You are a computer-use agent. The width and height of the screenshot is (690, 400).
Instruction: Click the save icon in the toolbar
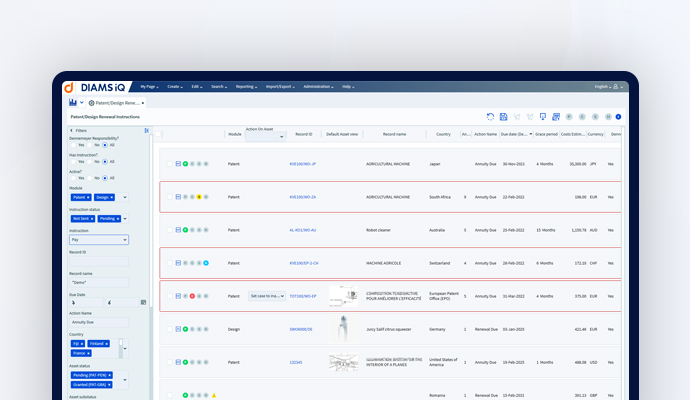point(503,117)
